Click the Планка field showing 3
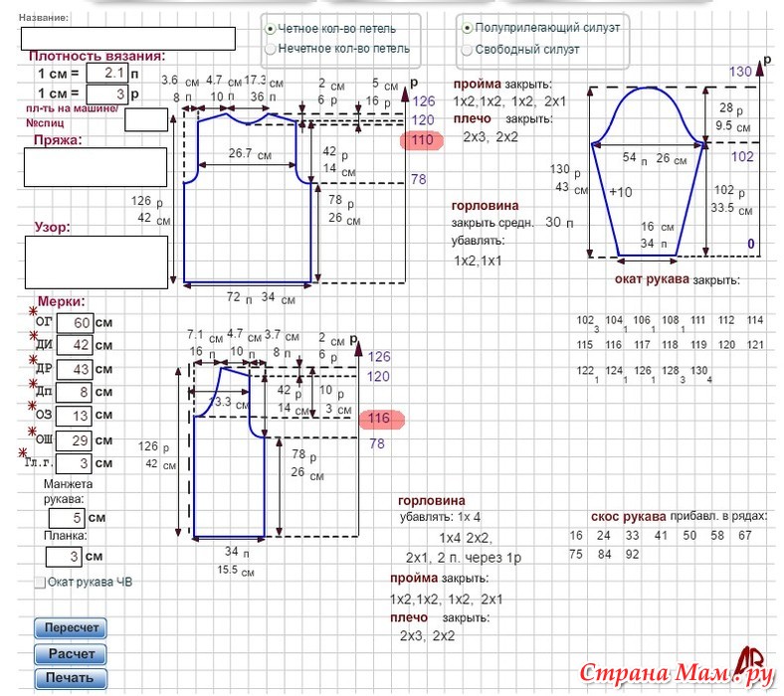784x696 pixels. pyautogui.click(x=64, y=557)
